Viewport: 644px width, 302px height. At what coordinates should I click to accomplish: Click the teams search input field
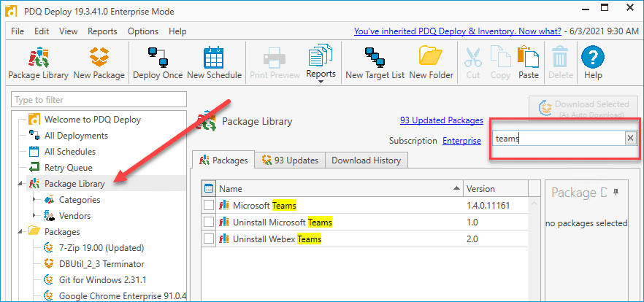(x=559, y=139)
